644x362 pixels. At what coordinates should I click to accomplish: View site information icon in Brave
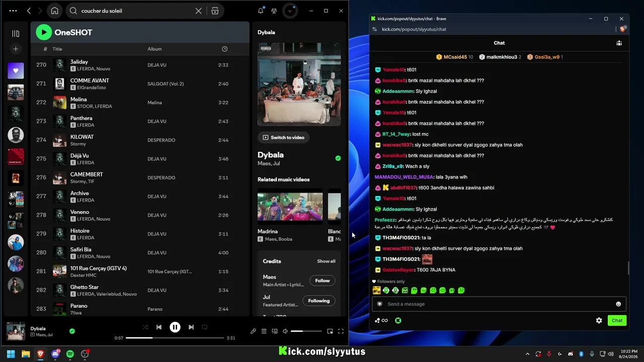[x=374, y=29]
